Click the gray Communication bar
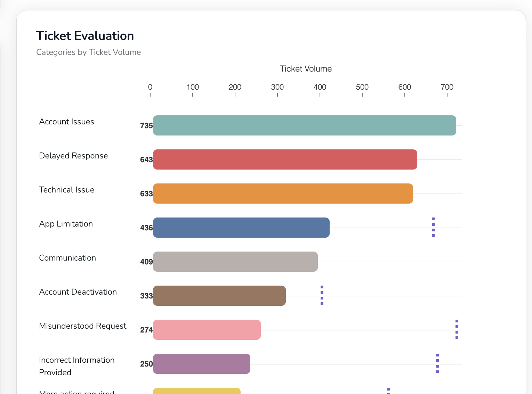 [x=235, y=262]
